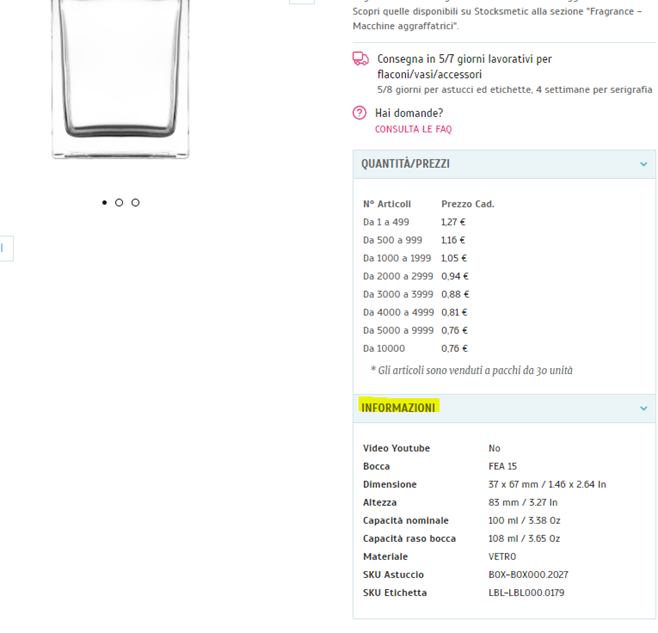
Task: Click the partially visible box at the left edge
Action: [x=6, y=248]
